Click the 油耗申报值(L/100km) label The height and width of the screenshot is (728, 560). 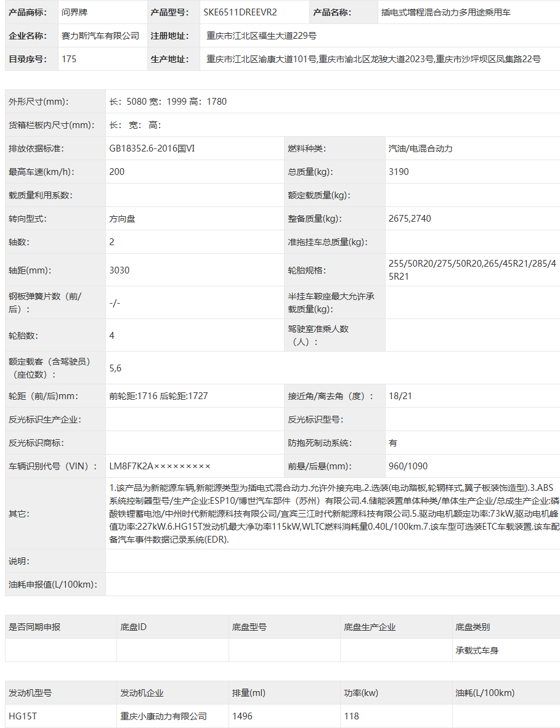[52, 584]
